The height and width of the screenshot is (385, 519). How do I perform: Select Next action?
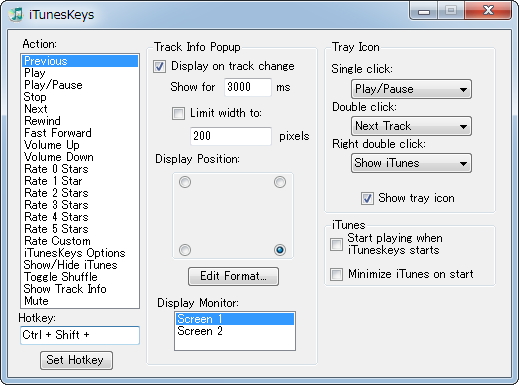coord(80,109)
